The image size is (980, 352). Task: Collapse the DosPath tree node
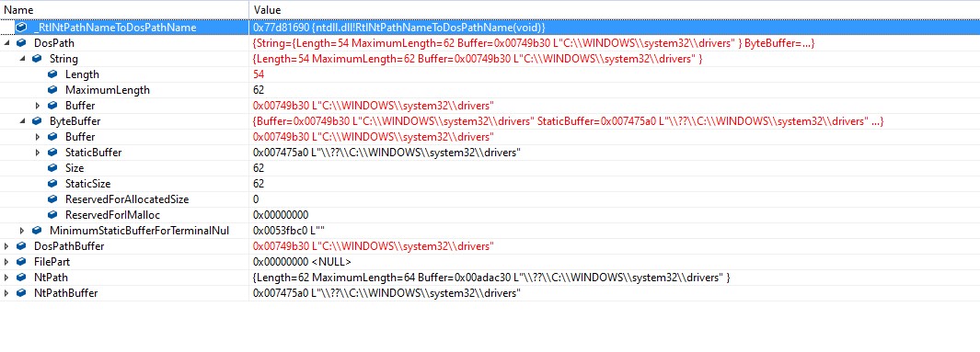coord(6,43)
